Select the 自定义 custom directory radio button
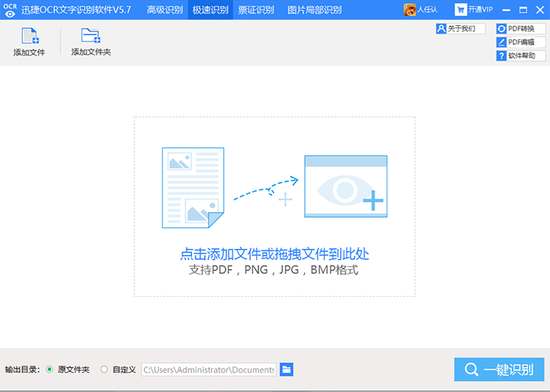The width and height of the screenshot is (550, 392). coord(104,369)
